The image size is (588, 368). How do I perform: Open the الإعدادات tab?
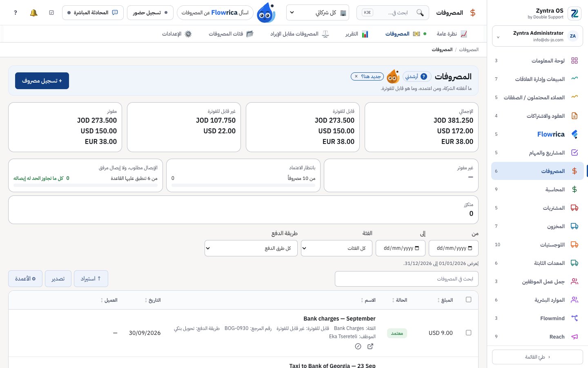point(177,34)
